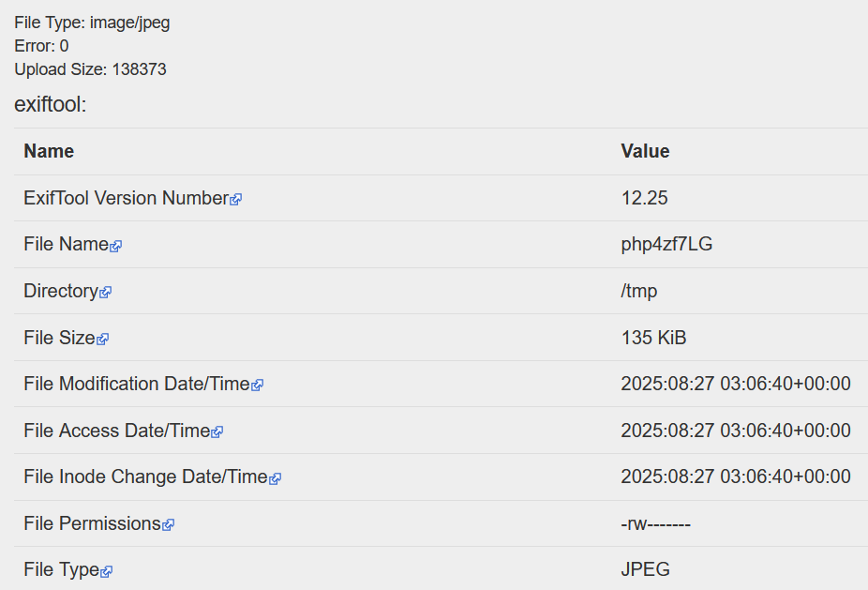Click external link icon beside ExifTool Version Number
The image size is (868, 590).
(236, 199)
